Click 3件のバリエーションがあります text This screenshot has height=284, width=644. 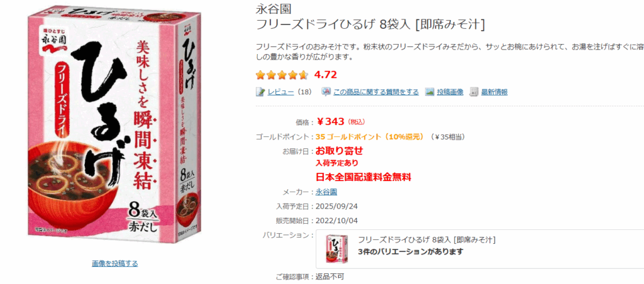click(410, 251)
